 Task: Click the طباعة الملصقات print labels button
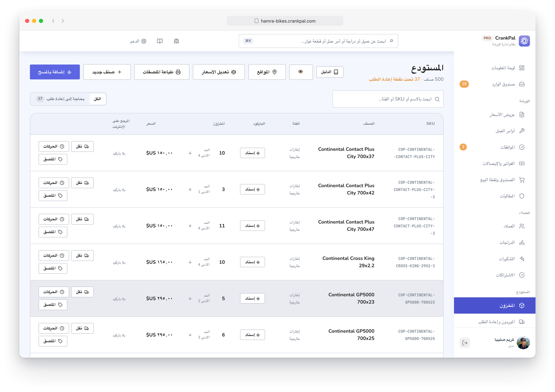tap(162, 72)
